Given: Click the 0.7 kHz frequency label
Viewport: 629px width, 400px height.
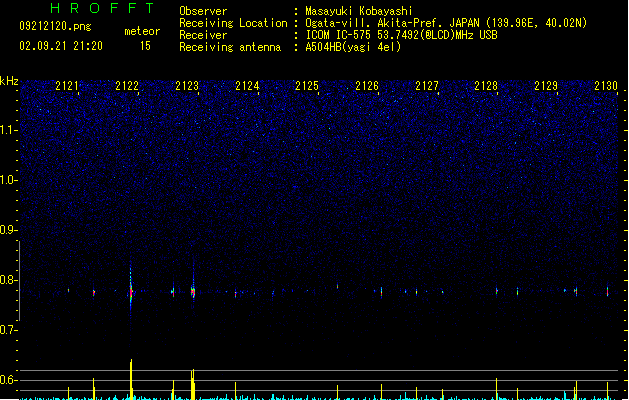Looking at the screenshot, I should tap(8, 330).
